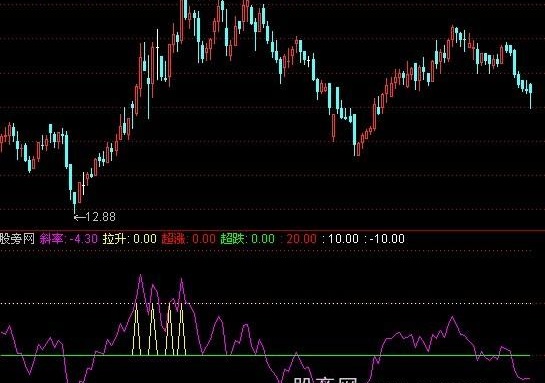The width and height of the screenshot is (545, 383).
Task: Click the -10.00 threshold value
Action: 387,239
